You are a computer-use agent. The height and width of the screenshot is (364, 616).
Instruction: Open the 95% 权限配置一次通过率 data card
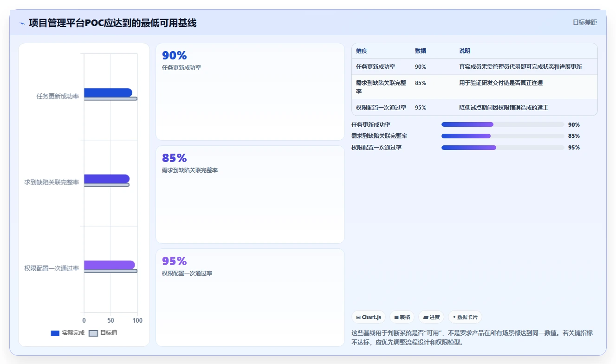tap(250, 298)
